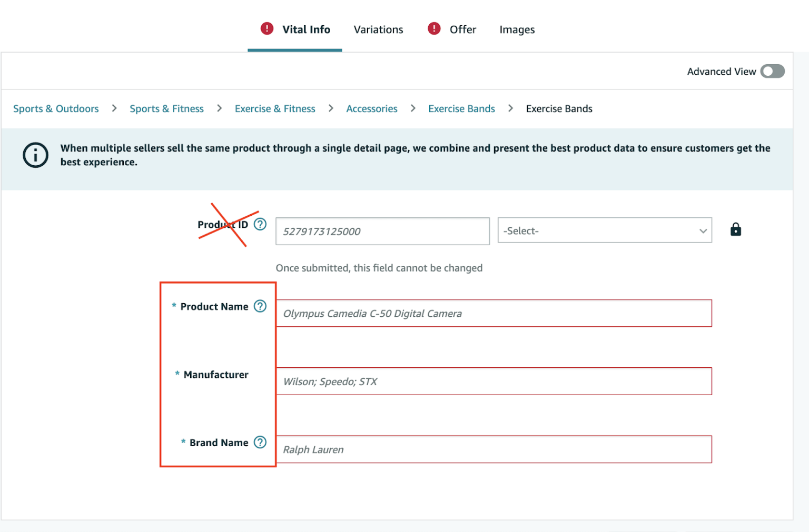This screenshot has height=532, width=809.
Task: Click the Brand Name help icon
Action: tap(260, 443)
